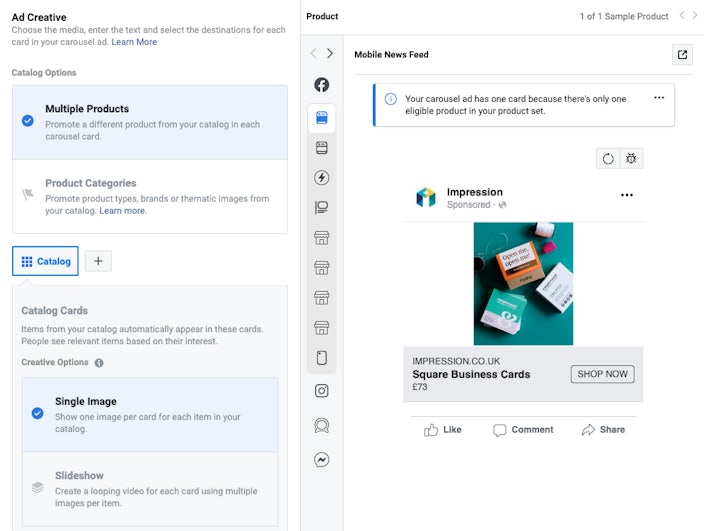
Task: Click the SHOP NOW button
Action: coord(603,374)
